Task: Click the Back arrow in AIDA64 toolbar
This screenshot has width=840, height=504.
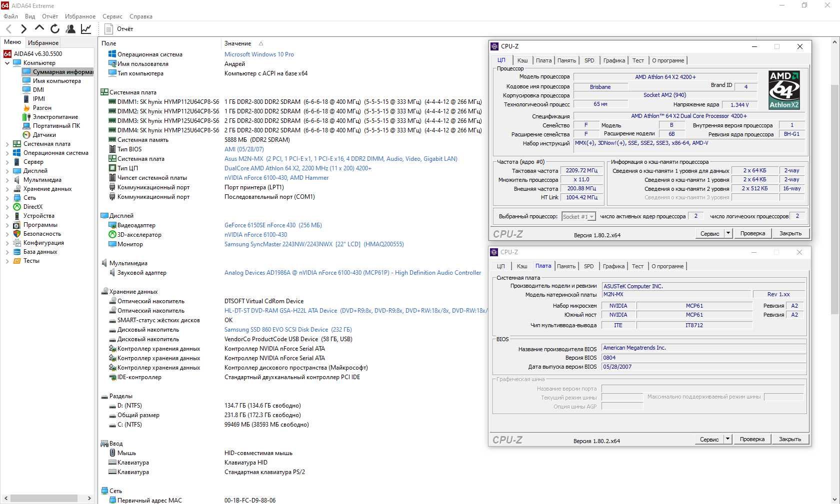Action: (x=8, y=29)
